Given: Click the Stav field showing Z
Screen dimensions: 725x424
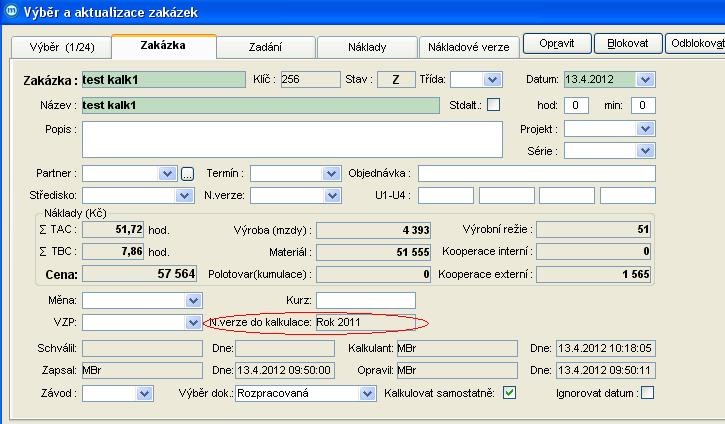Looking at the screenshot, I should pyautogui.click(x=396, y=80).
